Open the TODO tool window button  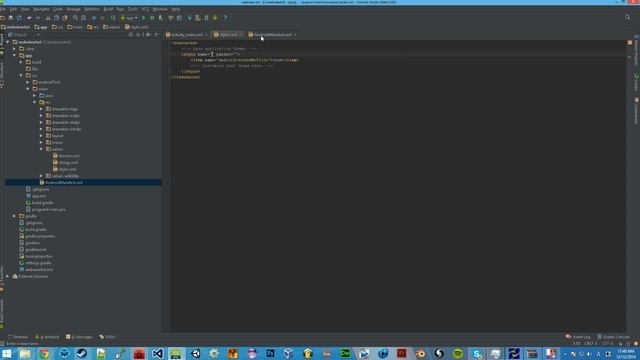point(107,337)
